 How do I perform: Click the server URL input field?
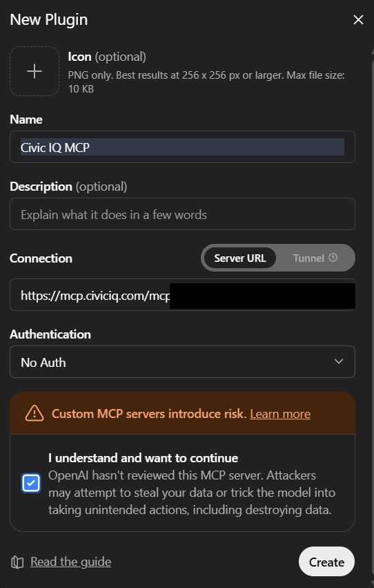182,295
